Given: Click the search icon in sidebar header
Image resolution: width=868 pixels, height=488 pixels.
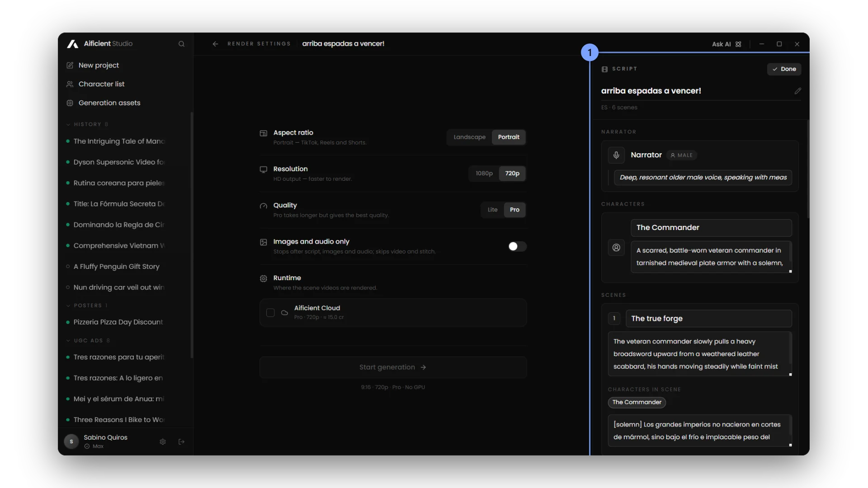Looking at the screenshot, I should [x=181, y=44].
